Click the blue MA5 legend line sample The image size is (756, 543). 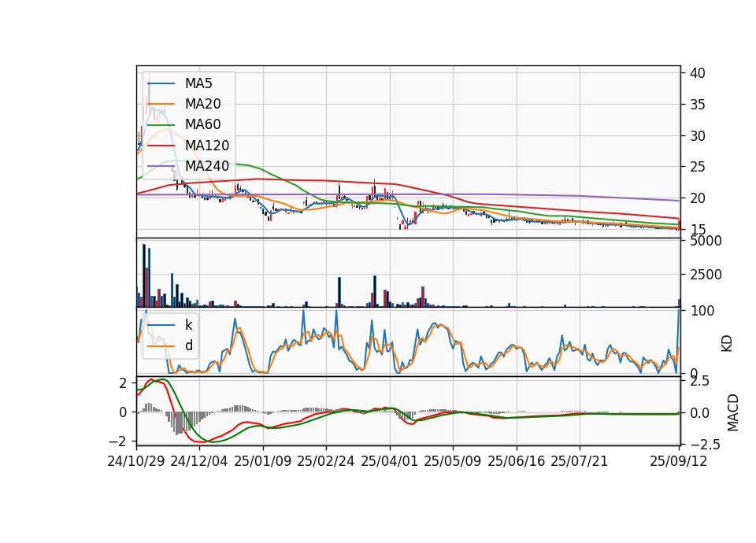[161, 83]
